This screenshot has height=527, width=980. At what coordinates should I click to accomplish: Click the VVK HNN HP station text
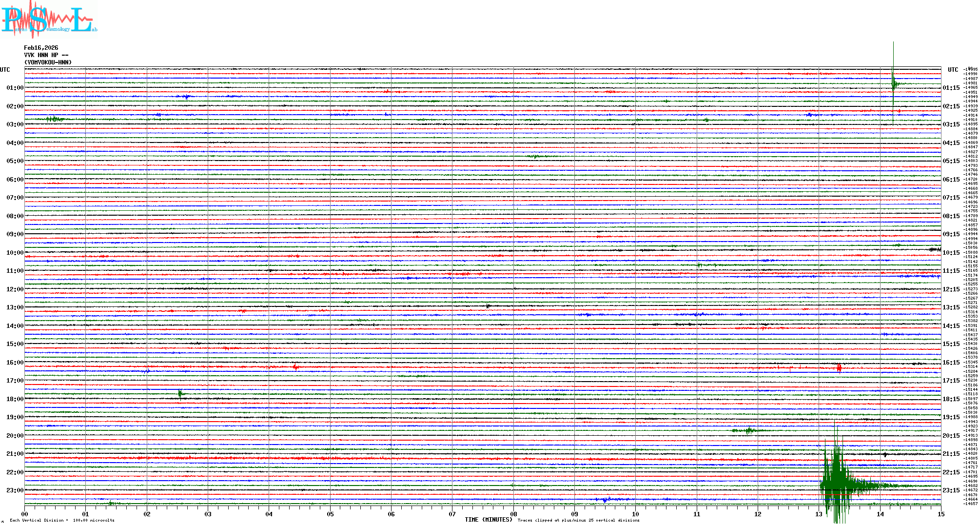pos(46,55)
